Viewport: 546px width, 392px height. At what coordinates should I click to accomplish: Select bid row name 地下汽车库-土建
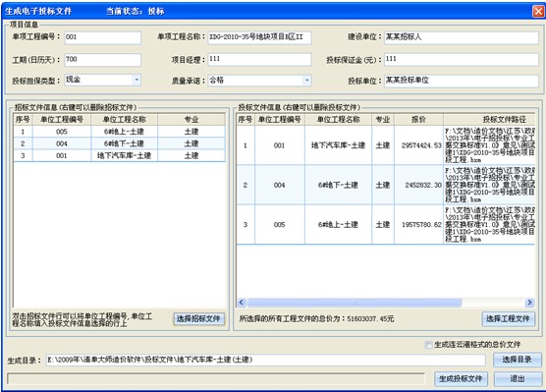pyautogui.click(x=338, y=145)
